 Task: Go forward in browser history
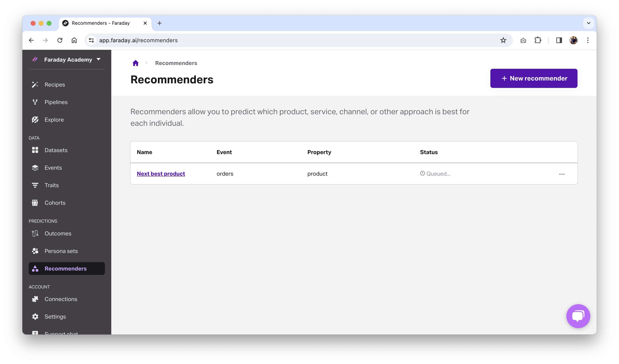coord(45,40)
